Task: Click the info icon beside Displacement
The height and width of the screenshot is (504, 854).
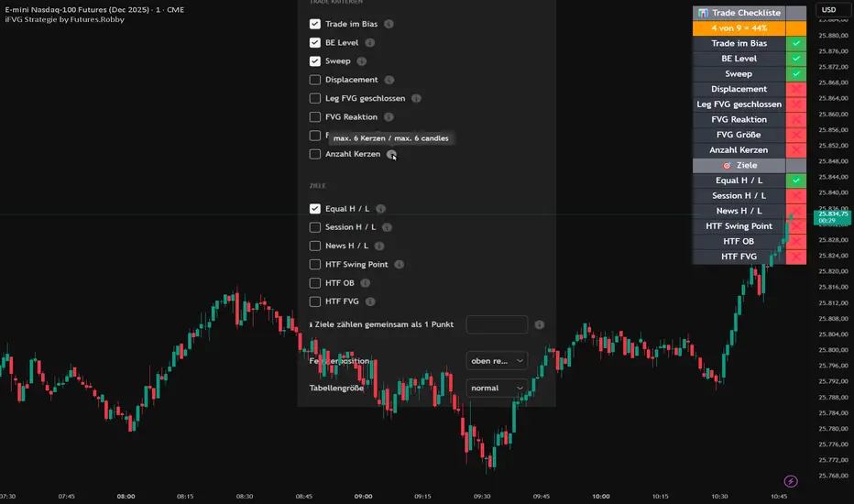Action: point(389,80)
